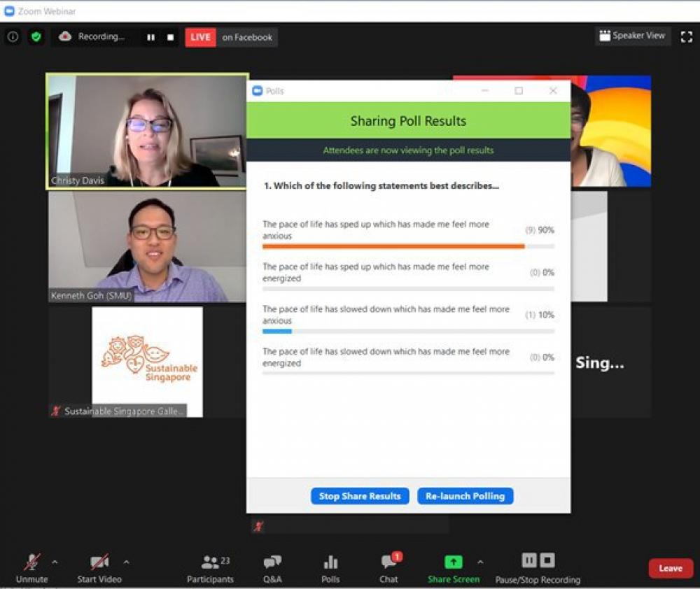Close the Polls window

click(x=553, y=90)
